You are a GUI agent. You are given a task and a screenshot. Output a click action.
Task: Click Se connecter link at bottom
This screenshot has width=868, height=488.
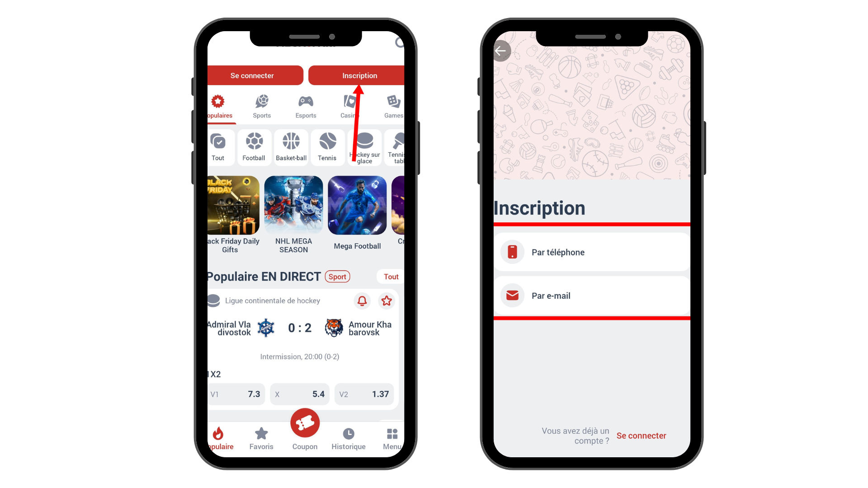coord(642,436)
